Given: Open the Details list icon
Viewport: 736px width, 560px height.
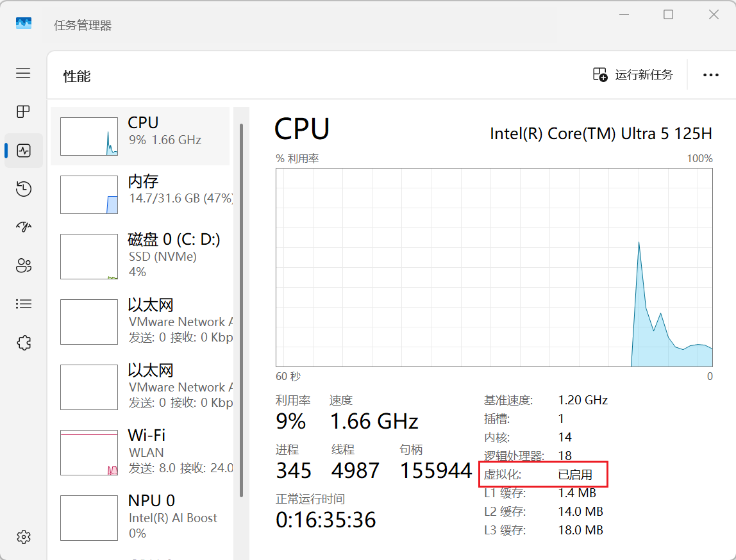Looking at the screenshot, I should click(x=23, y=304).
